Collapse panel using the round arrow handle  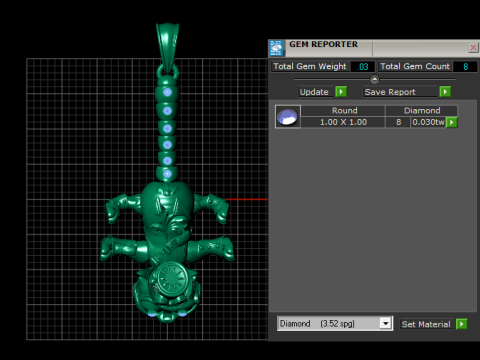click(374, 79)
